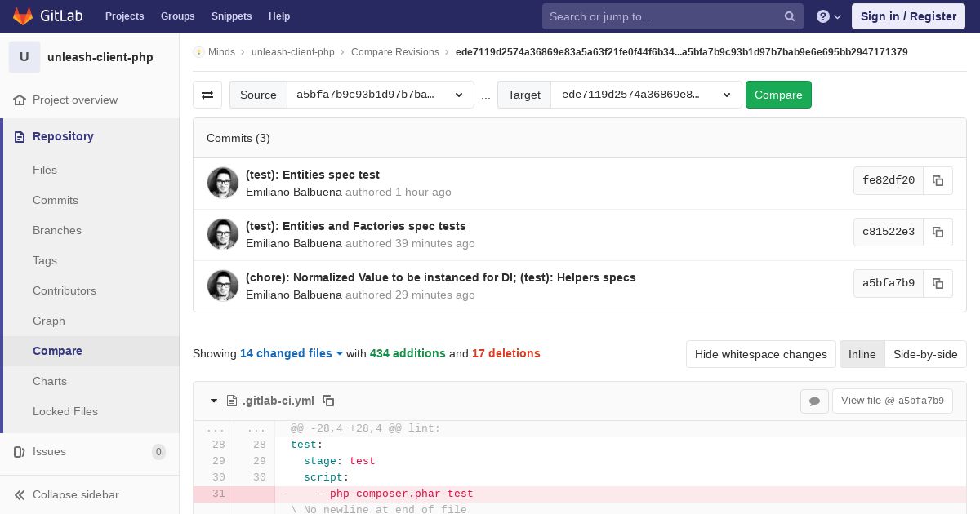Click the swap revisions arrows icon

pyautogui.click(x=207, y=95)
